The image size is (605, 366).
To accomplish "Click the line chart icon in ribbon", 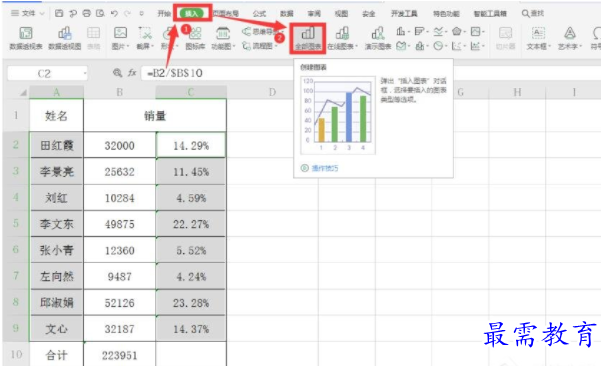I will click(x=438, y=31).
